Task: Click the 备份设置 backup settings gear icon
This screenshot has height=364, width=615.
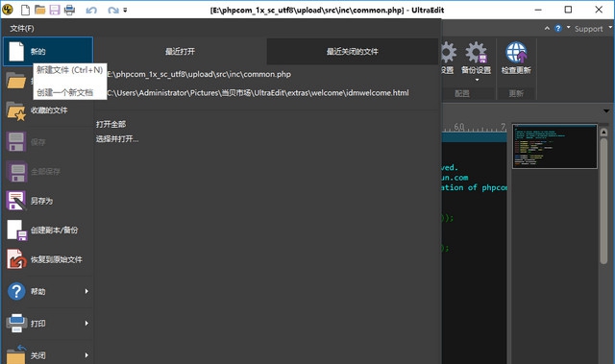Action: click(x=477, y=53)
